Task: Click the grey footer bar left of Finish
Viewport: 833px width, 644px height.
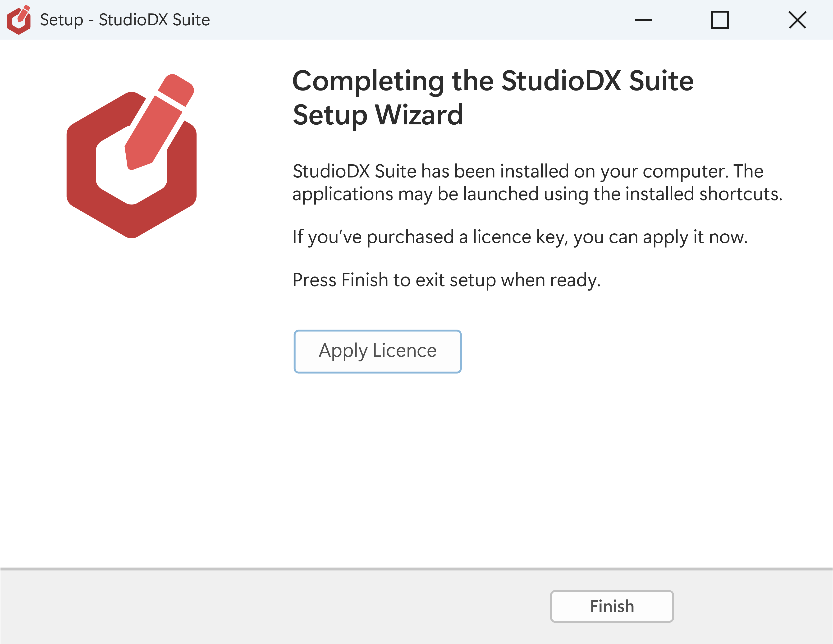Action: coord(275,606)
